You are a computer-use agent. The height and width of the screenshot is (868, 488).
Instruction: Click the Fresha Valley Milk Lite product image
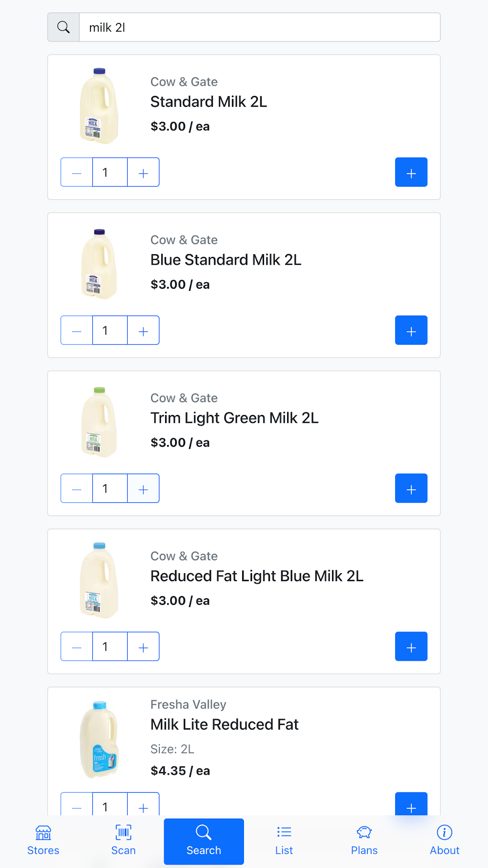pos(99,740)
